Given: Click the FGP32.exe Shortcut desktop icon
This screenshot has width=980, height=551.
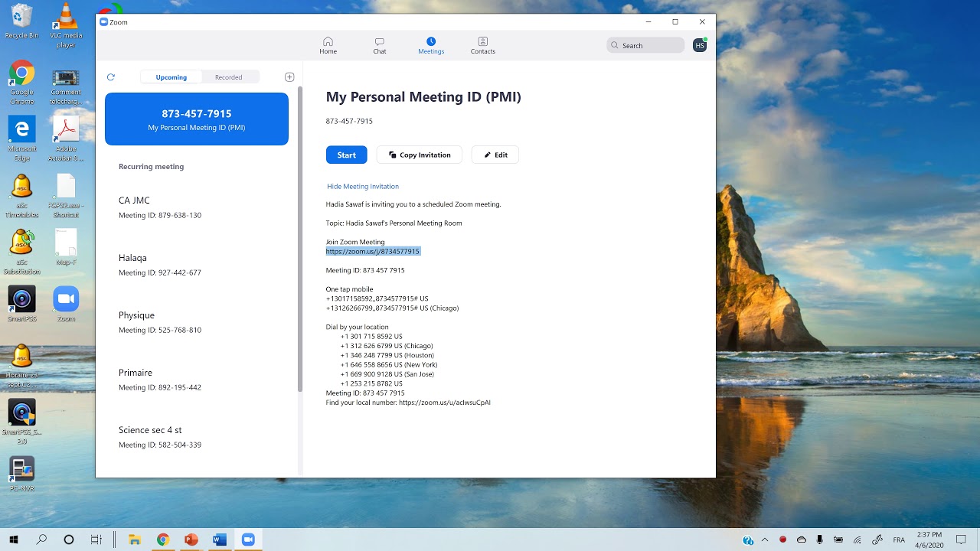Looking at the screenshot, I should tap(66, 196).
